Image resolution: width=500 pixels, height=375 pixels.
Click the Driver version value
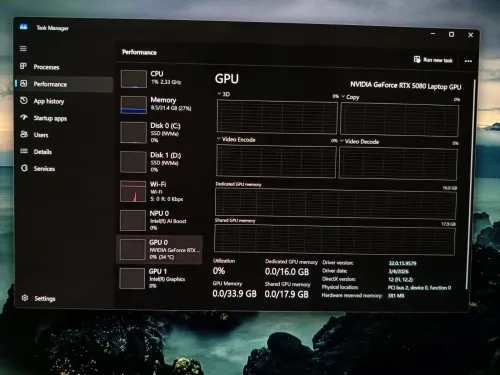(x=402, y=263)
